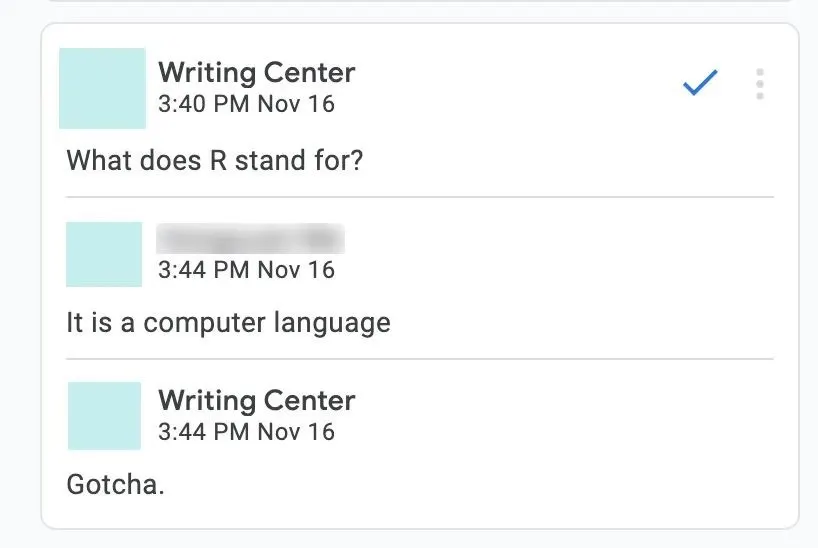Select the "Gotcha." reply text
Viewport: 818px width, 548px height.
click(x=115, y=485)
